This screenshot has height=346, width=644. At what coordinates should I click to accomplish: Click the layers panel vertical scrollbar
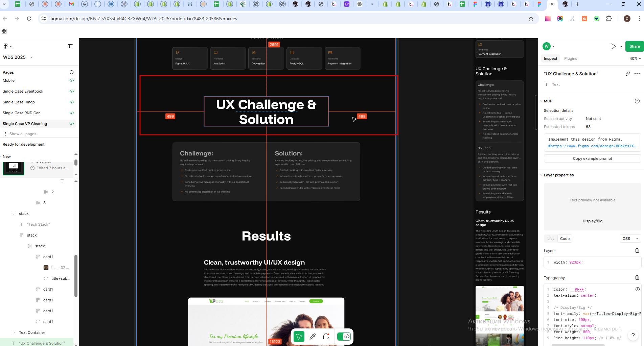click(76, 276)
